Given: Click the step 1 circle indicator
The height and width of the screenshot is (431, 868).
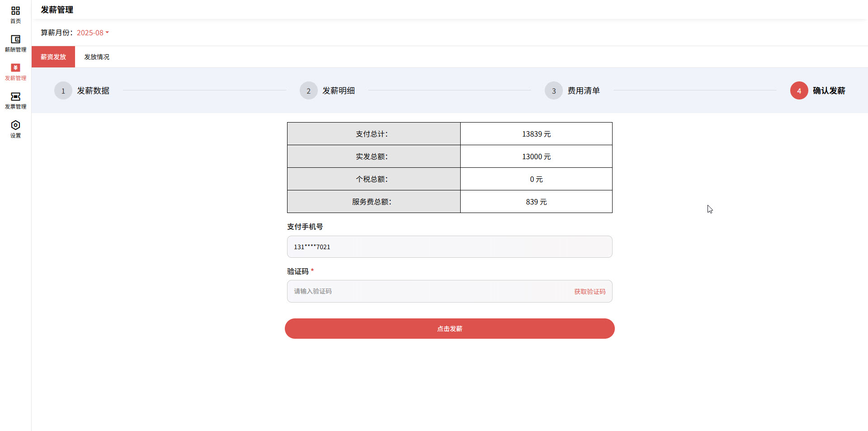Looking at the screenshot, I should 63,90.
